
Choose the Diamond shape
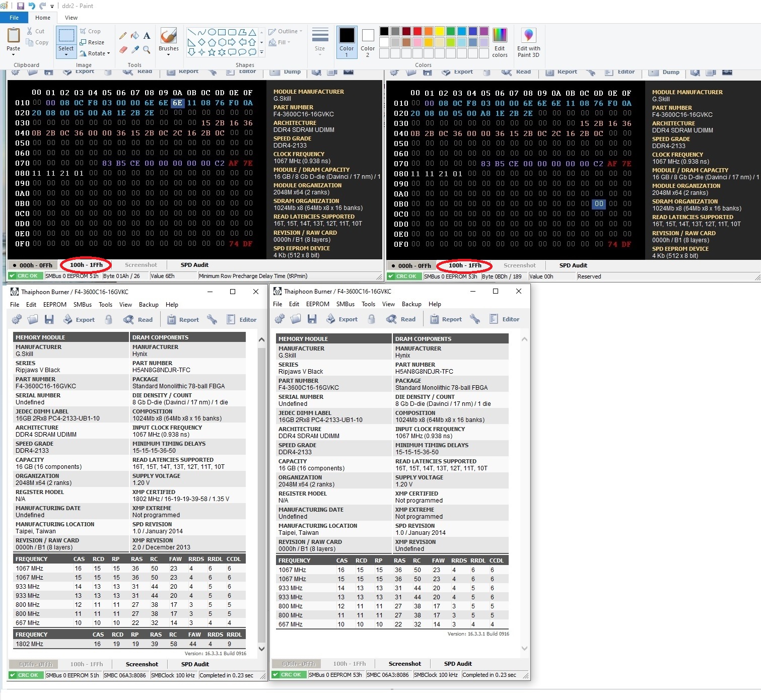click(x=202, y=42)
